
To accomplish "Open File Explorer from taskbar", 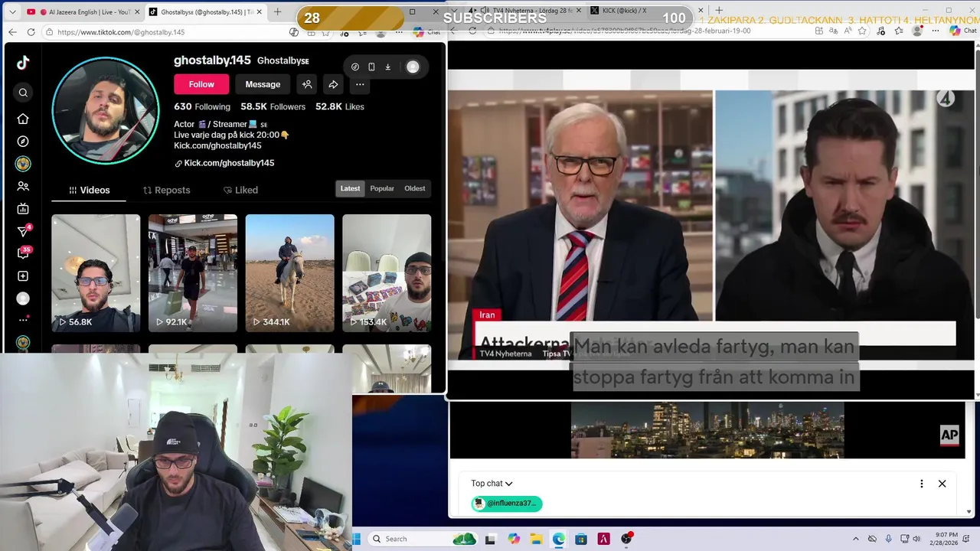I will tap(536, 539).
